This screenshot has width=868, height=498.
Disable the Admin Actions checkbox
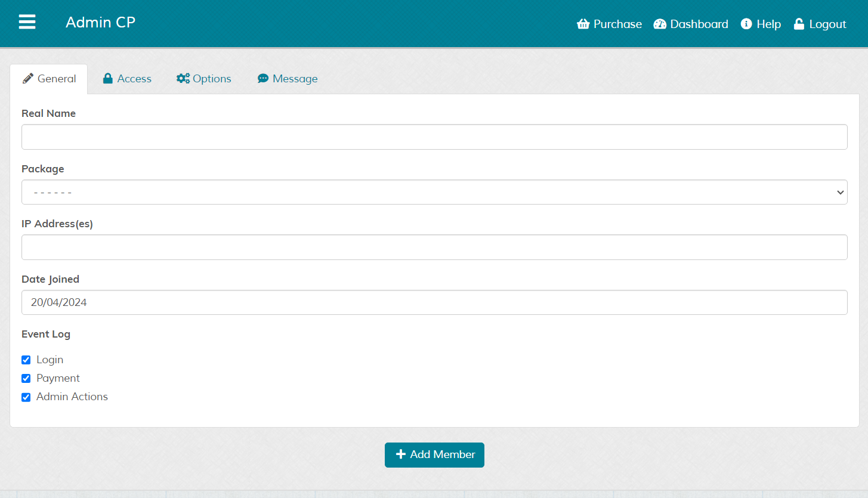click(x=26, y=397)
